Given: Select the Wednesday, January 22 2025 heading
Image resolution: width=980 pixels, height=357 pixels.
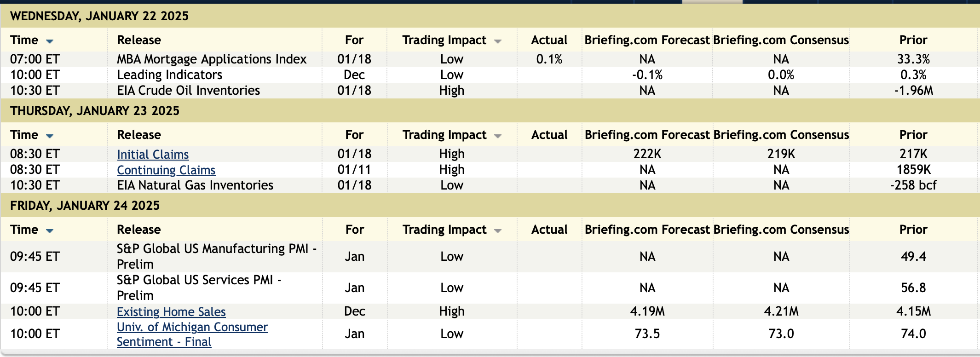Looking at the screenshot, I should tap(99, 16).
